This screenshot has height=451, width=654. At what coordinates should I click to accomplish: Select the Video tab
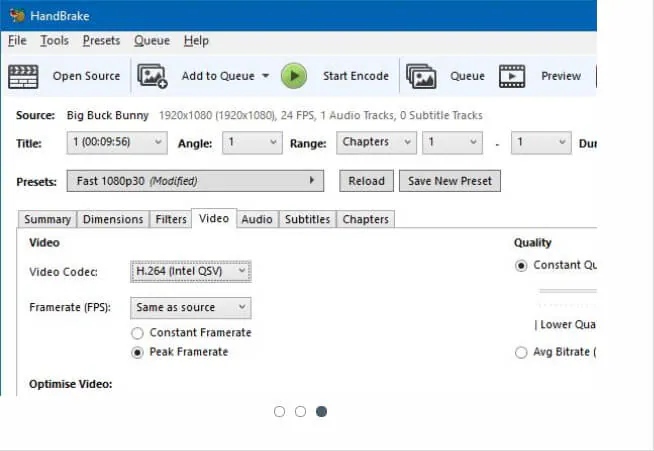(x=214, y=218)
